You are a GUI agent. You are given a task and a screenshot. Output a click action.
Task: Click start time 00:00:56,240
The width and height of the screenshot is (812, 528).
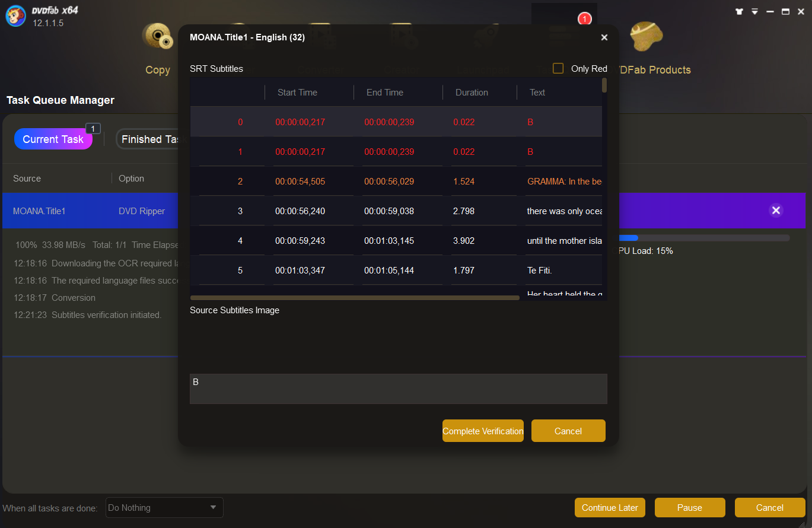pyautogui.click(x=300, y=211)
